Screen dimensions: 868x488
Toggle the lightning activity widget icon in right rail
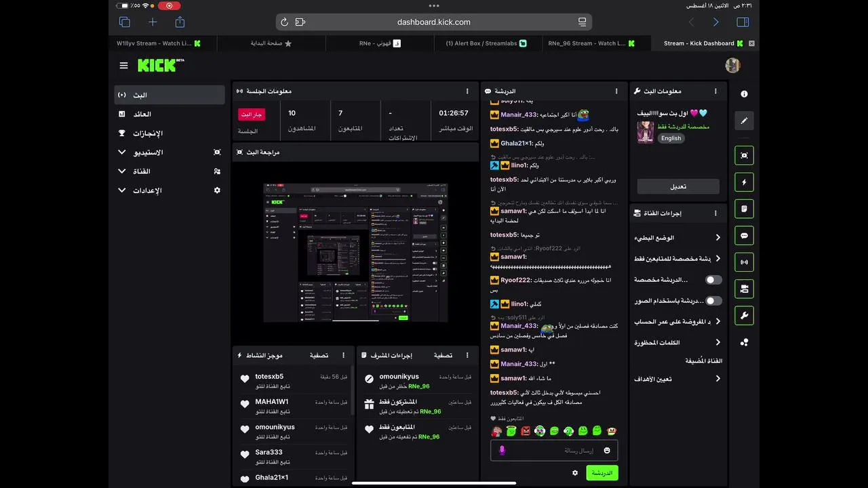[744, 182]
